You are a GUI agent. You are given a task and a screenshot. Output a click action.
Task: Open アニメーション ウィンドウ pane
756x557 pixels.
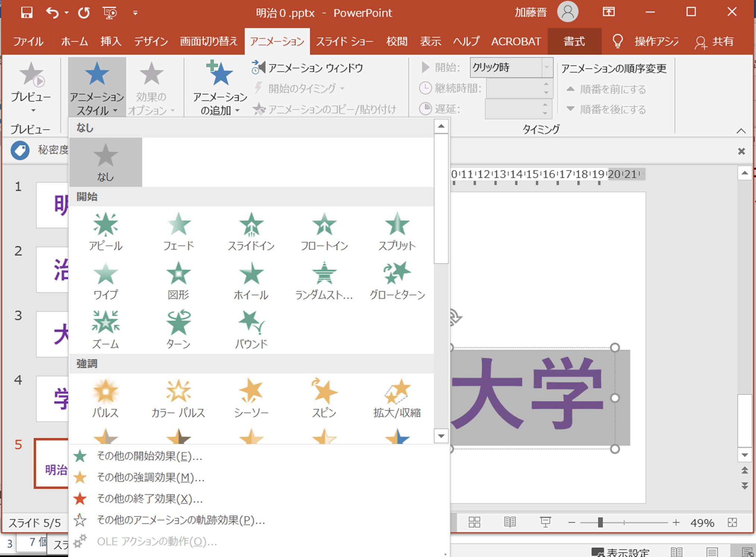pos(307,68)
